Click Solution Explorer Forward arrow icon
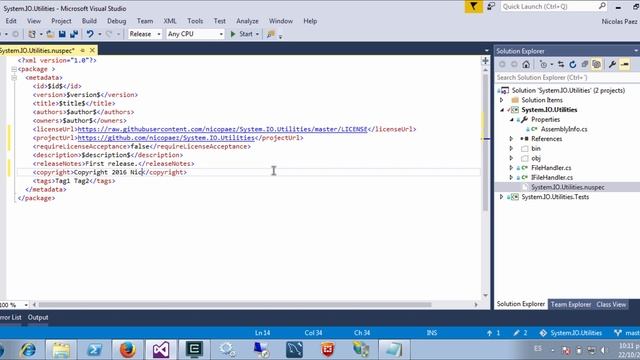 click(x=514, y=64)
